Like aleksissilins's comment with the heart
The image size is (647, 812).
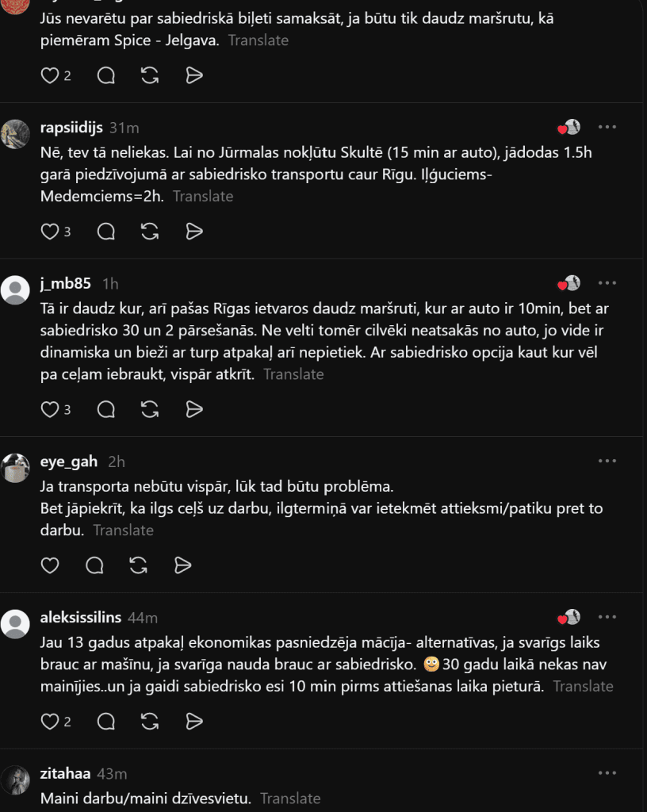50,721
